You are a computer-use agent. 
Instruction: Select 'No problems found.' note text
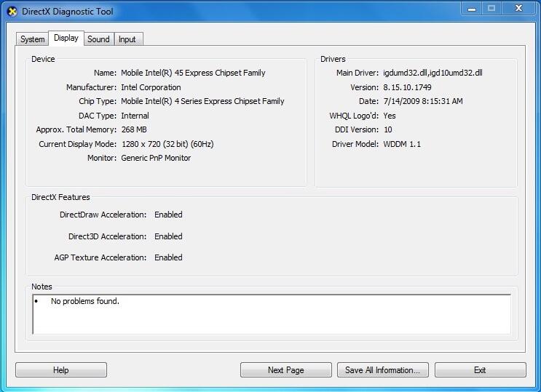click(85, 301)
